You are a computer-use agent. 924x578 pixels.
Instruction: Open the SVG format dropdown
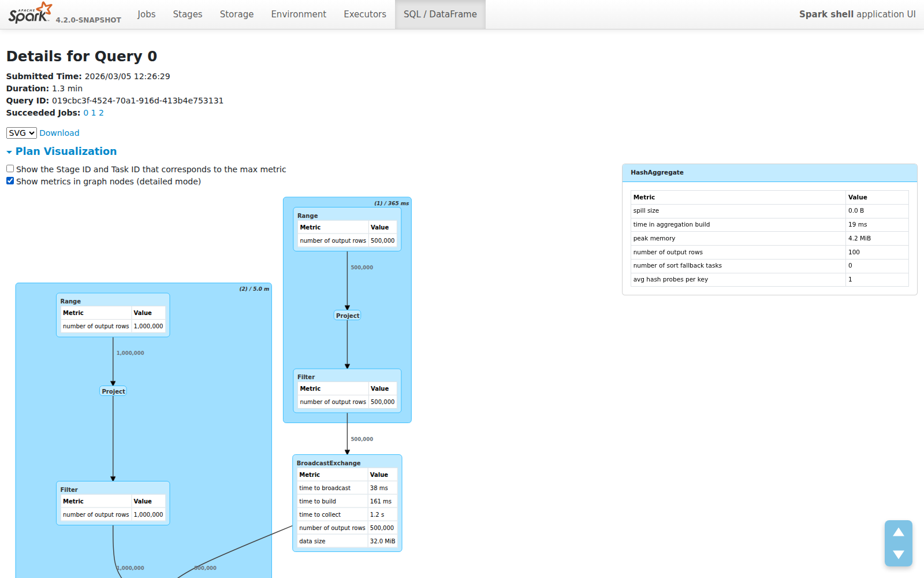coord(21,133)
